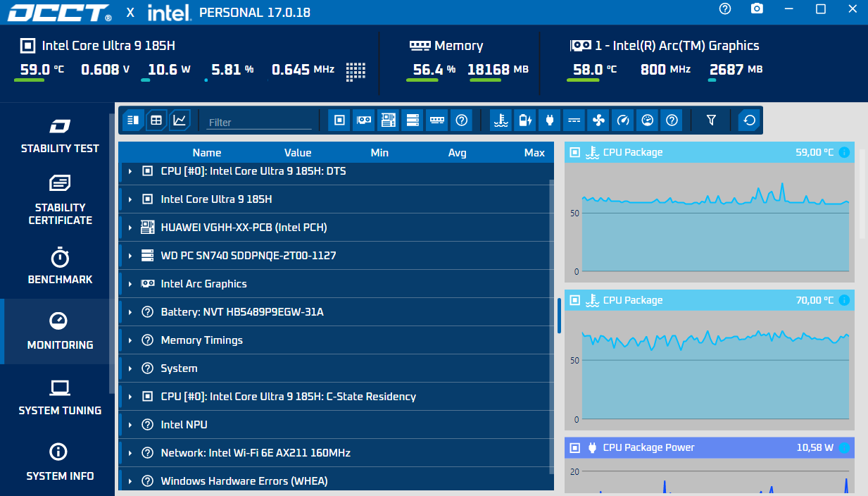868x496 pixels.
Task: Toggle storage sensors filter icon
Action: tap(413, 120)
